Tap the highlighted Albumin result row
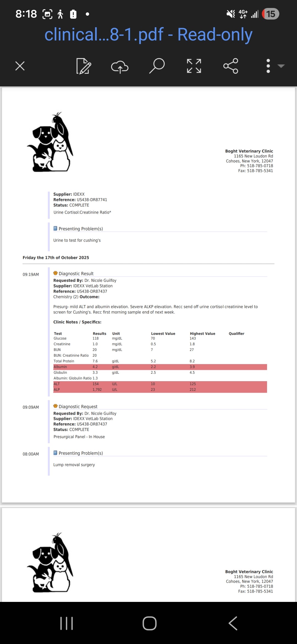This screenshot has height=644, width=297. 160,367
